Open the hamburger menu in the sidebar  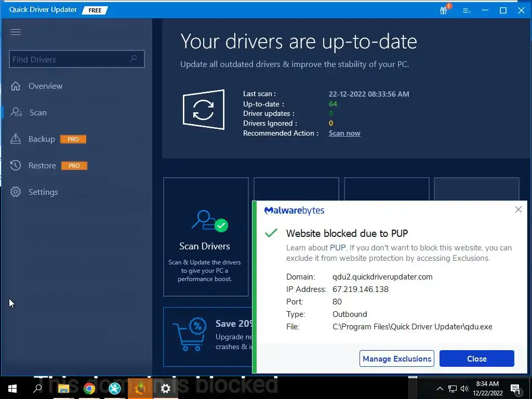[16, 32]
